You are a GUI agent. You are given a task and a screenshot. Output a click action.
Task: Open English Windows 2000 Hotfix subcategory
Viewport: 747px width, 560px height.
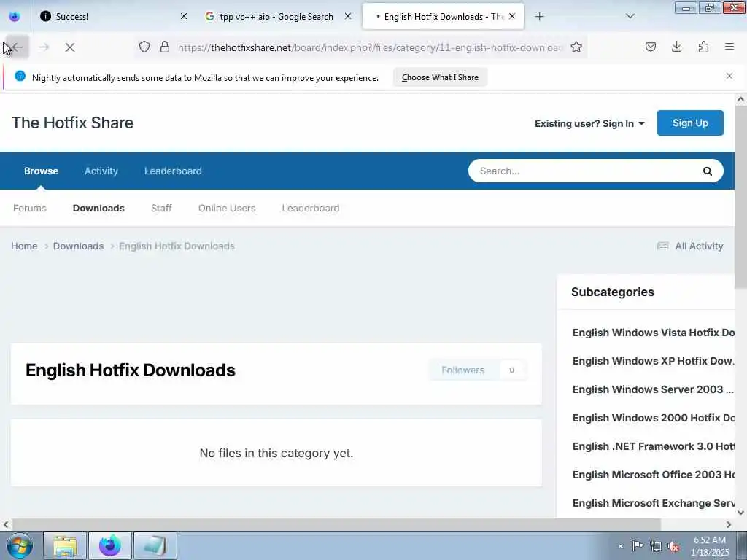653,418
